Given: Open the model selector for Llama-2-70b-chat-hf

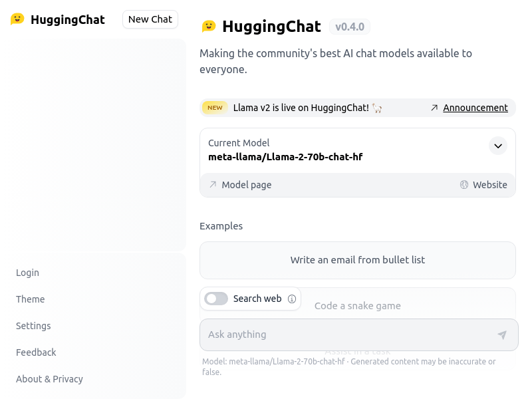Looking at the screenshot, I should tap(497, 146).
